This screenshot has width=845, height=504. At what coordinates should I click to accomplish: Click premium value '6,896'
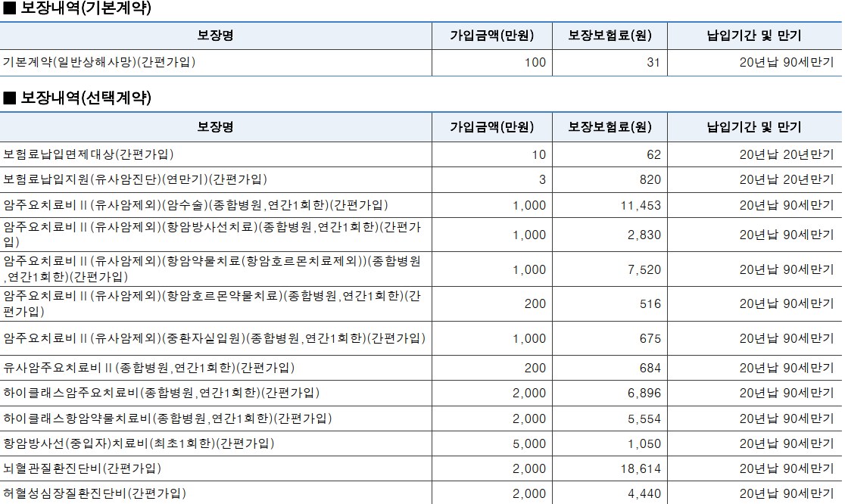644,393
